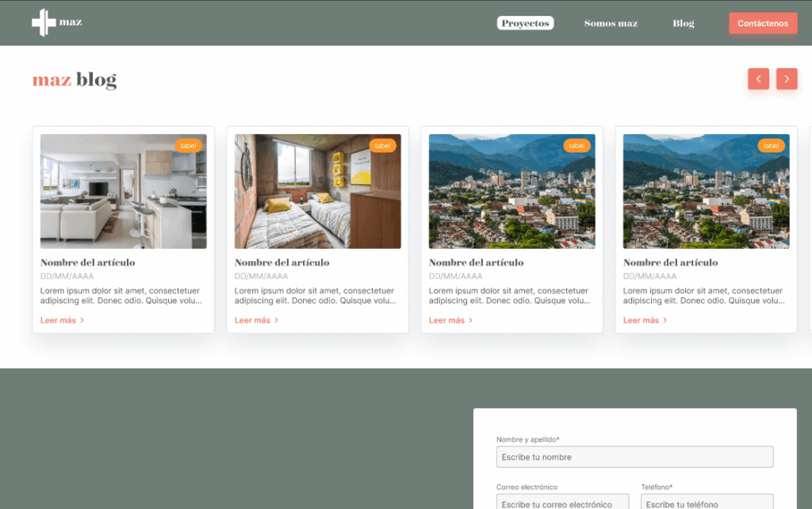Click label badge on fourth article card
The image size is (812, 509).
pos(772,146)
